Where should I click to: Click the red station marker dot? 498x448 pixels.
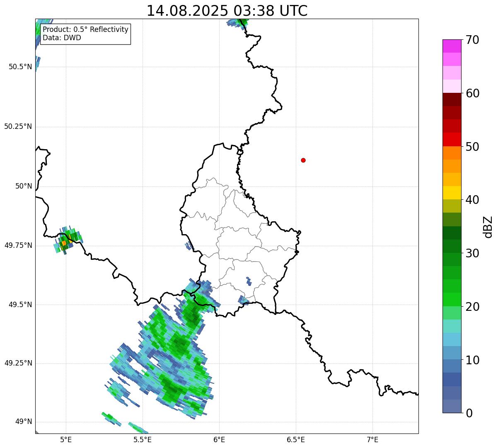pos(303,160)
